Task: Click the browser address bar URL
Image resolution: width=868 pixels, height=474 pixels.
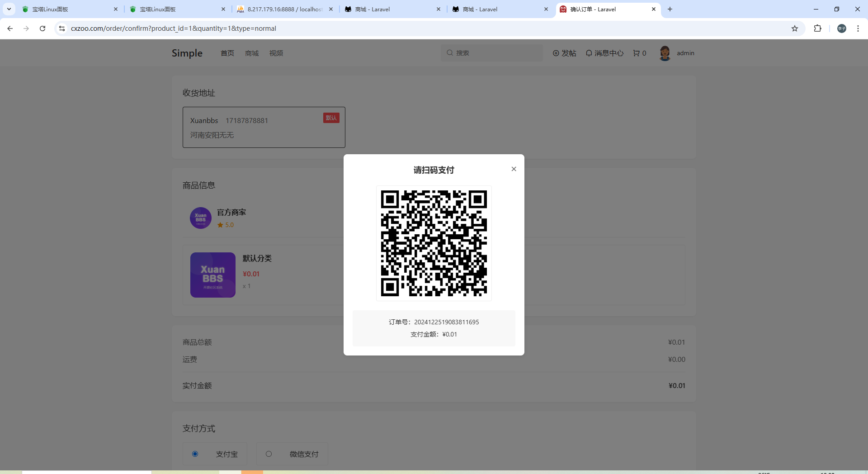Action: [174, 28]
